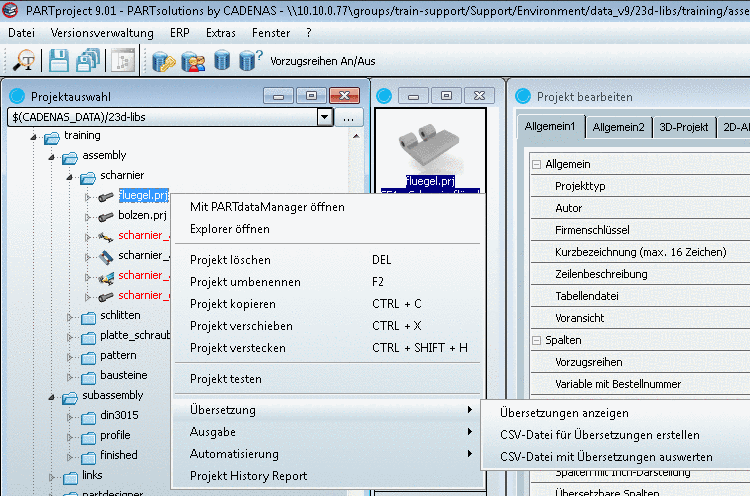Open the Automatisierung submenu
Image resolution: width=750 pixels, height=496 pixels.
[328, 454]
